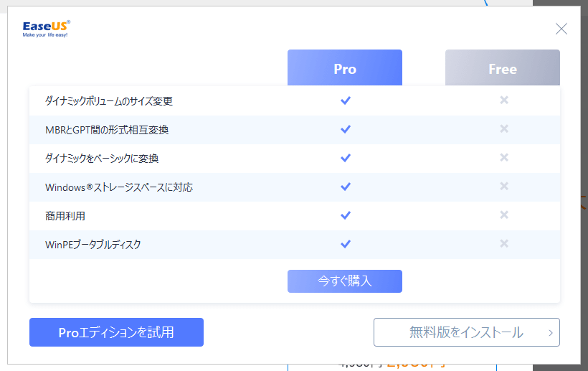This screenshot has height=371, width=588.
Task: Select Windows®ストレージスペースに対応 text
Action: click(119, 187)
